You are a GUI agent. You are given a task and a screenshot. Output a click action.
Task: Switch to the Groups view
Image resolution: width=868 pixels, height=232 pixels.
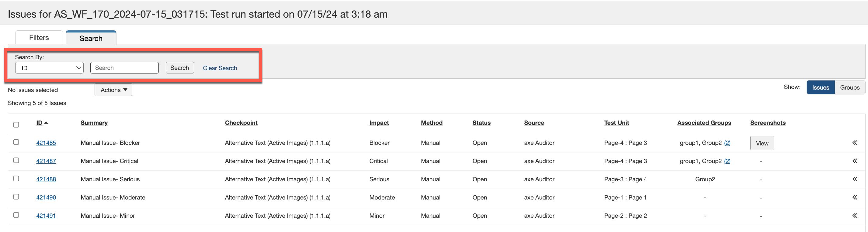pyautogui.click(x=849, y=87)
